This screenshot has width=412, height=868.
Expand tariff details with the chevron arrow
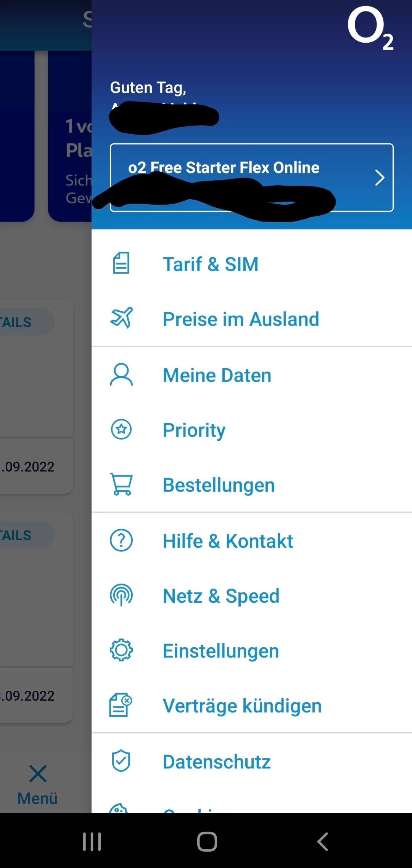click(x=379, y=178)
